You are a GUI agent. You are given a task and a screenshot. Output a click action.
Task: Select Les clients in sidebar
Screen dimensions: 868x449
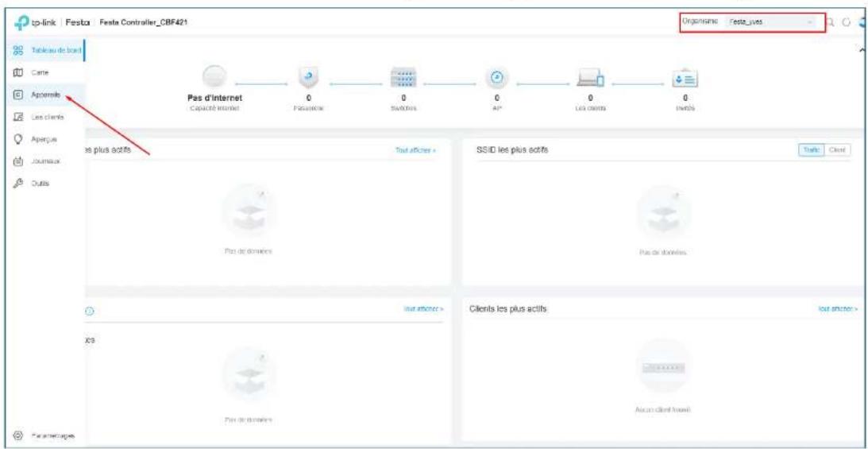tap(44, 117)
